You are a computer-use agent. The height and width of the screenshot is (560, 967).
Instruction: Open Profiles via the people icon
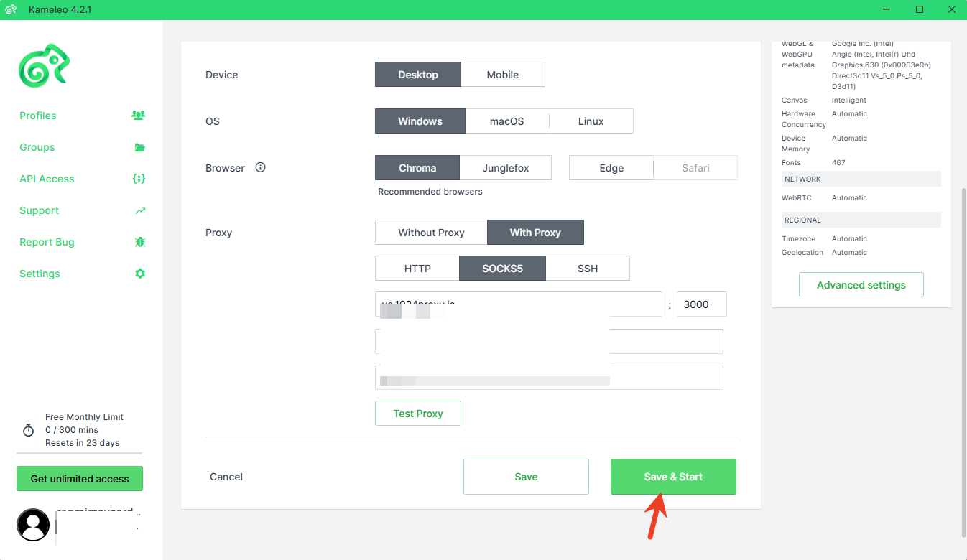pos(139,116)
